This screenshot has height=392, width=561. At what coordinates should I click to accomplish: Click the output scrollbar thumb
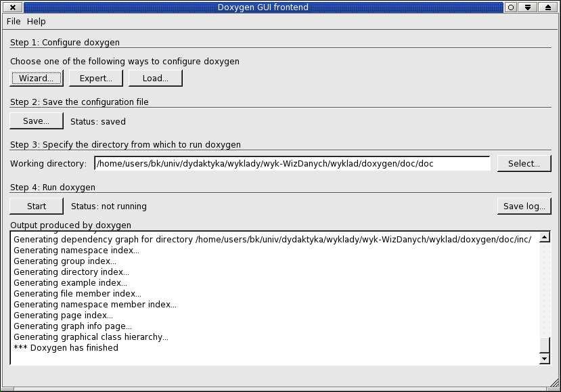544,345
